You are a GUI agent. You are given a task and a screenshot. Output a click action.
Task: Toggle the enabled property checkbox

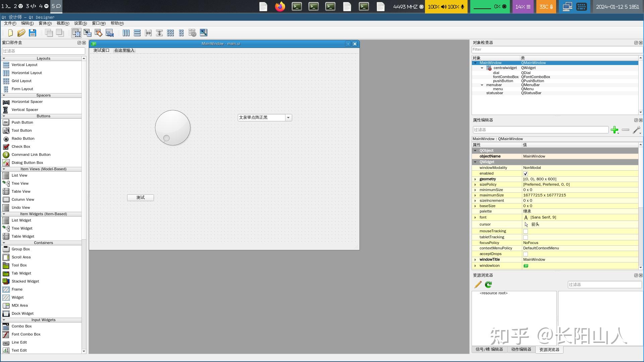(x=526, y=174)
